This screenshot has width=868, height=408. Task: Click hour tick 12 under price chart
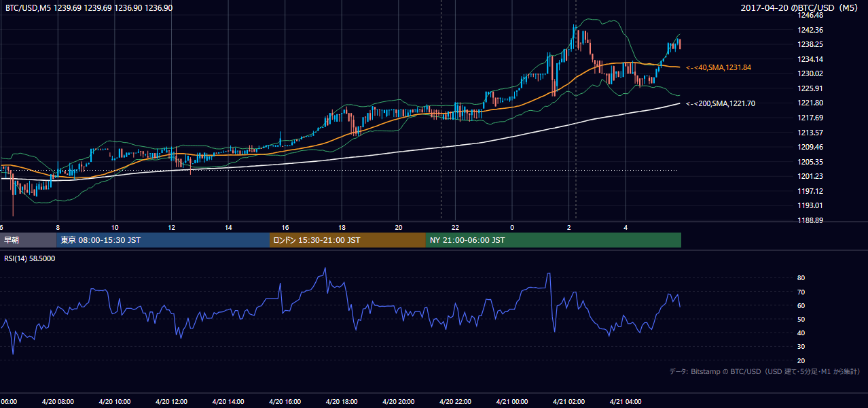click(x=171, y=227)
